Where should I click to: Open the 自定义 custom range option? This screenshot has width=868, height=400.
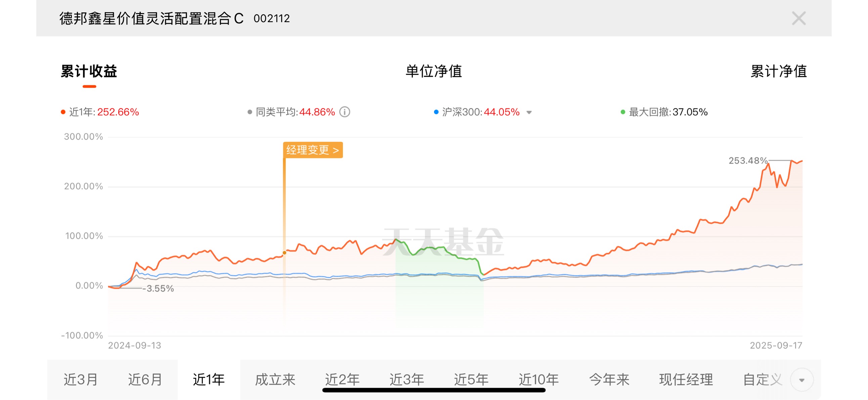click(763, 380)
